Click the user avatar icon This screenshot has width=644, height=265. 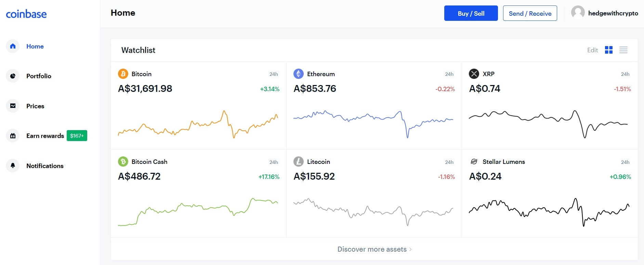(x=578, y=13)
